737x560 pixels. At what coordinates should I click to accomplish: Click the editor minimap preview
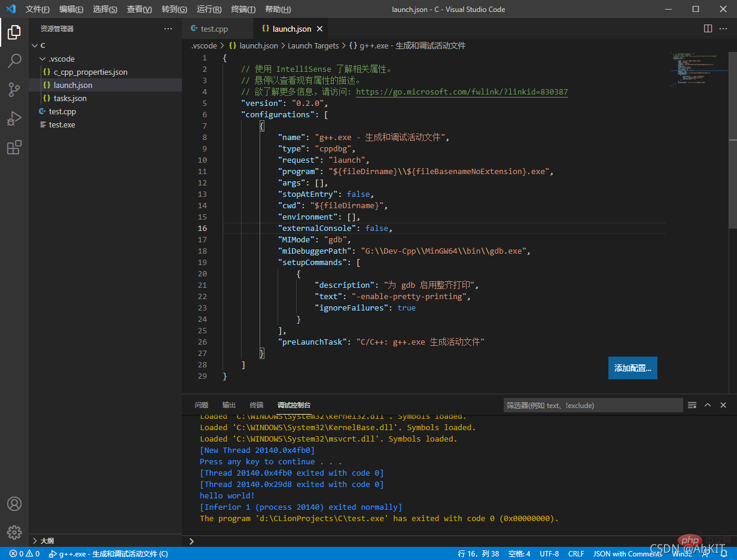pos(694,69)
